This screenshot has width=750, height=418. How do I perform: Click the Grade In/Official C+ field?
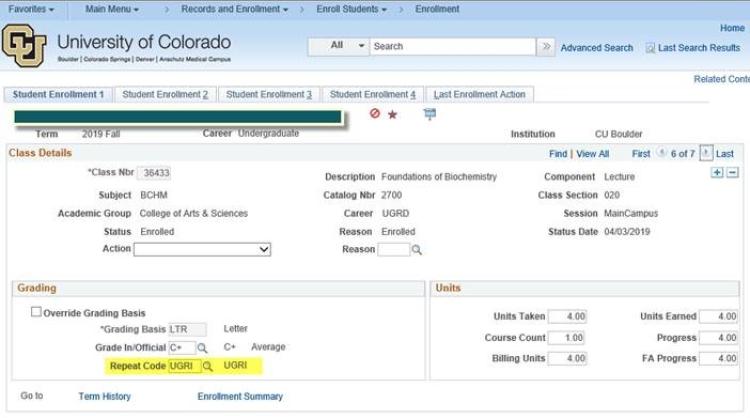click(182, 348)
